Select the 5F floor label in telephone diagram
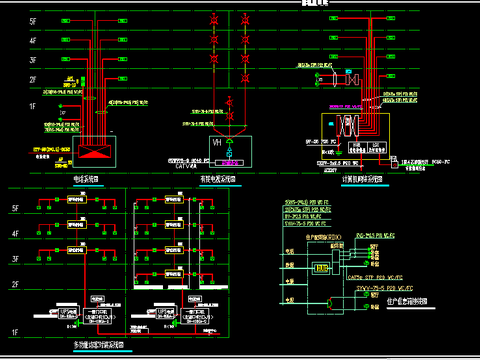The height and width of the screenshot is (360, 480). click(33, 22)
